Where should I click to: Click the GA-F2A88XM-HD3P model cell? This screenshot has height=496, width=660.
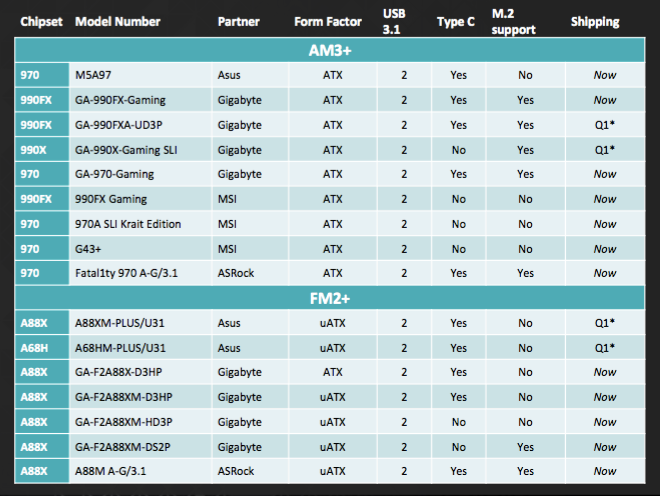tap(127, 422)
